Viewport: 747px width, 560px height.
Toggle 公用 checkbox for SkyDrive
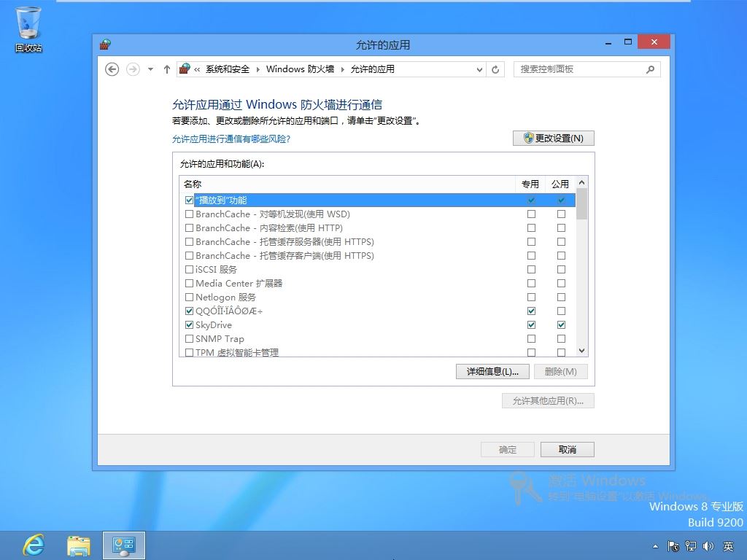[x=561, y=324]
